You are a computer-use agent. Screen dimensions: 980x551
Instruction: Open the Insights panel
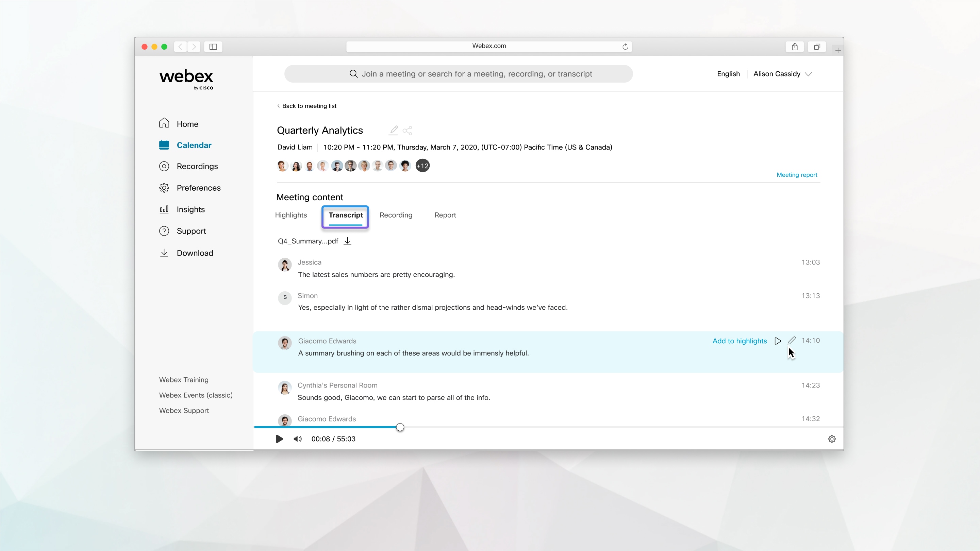pos(164,209)
